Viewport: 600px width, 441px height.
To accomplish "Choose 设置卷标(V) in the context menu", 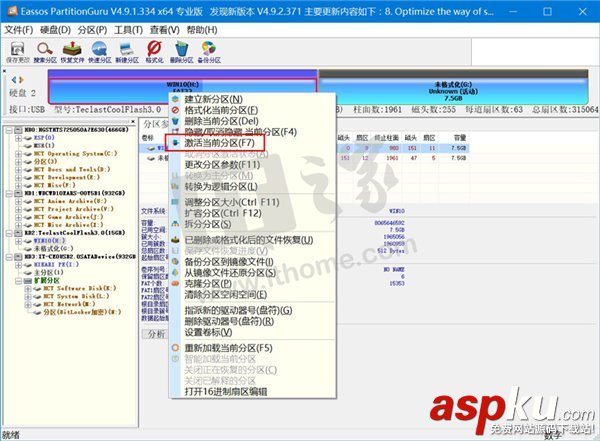I will click(252, 332).
